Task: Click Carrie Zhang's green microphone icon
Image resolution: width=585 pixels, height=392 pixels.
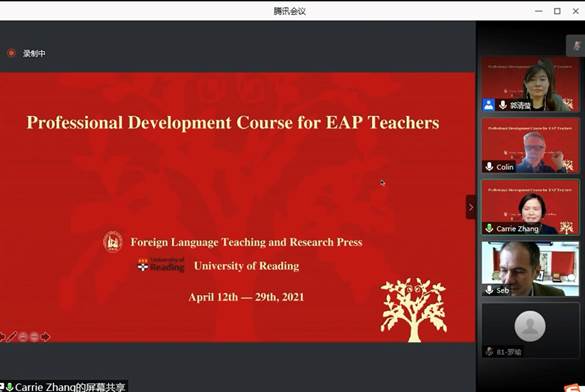Action: click(489, 228)
